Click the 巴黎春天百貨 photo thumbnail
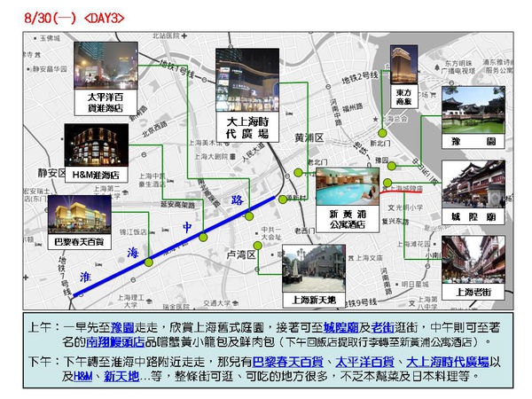Viewport: 532px width, 399px height. pos(80,215)
